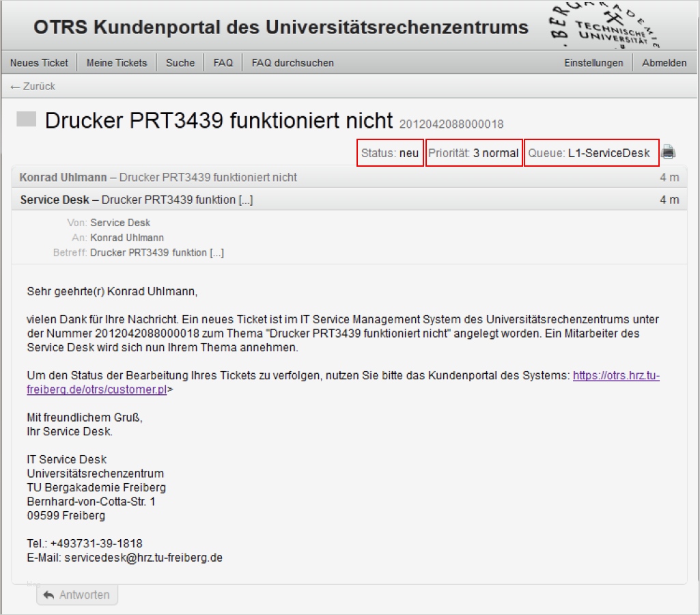Image resolution: width=700 pixels, height=615 pixels.
Task: Click the Status: neu field
Action: click(390, 153)
